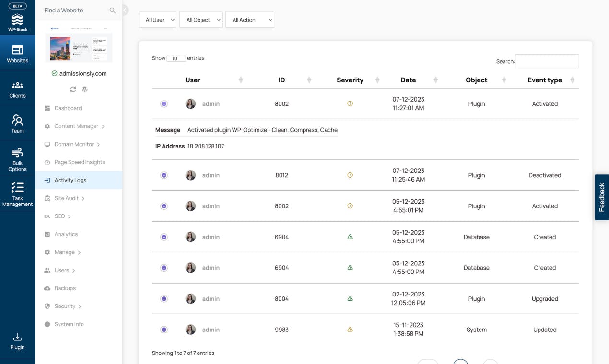Collapse the expanded 11:27:01 AM log row
The height and width of the screenshot is (364, 609).
pyautogui.click(x=164, y=104)
